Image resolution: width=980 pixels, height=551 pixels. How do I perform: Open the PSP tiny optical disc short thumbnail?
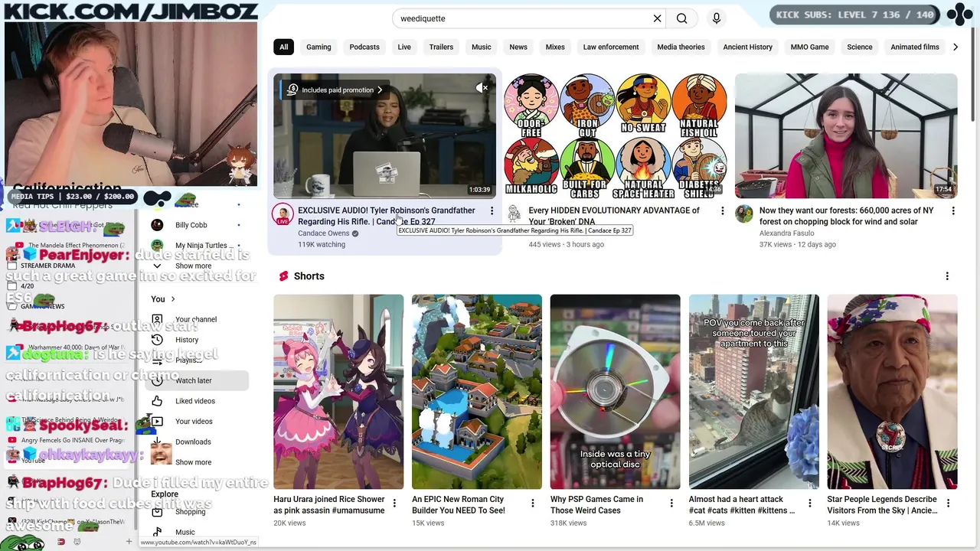(x=615, y=392)
